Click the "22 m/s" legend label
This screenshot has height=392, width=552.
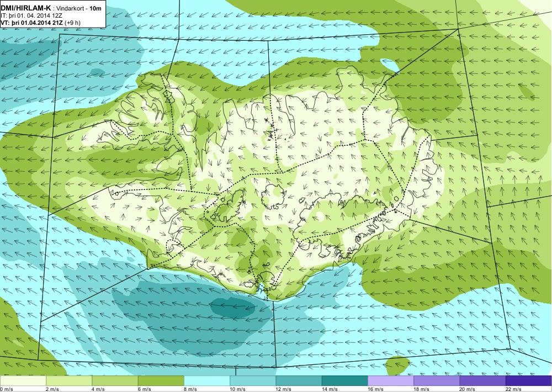513,389
